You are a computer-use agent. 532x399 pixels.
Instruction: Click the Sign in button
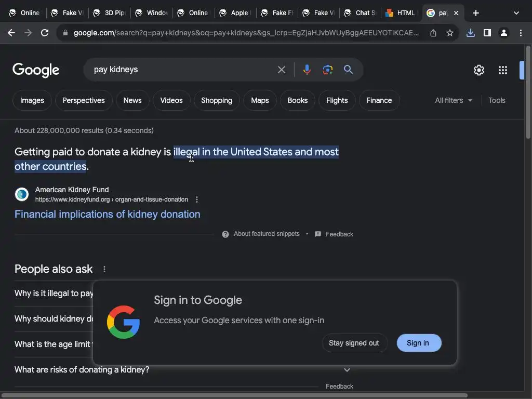click(419, 343)
